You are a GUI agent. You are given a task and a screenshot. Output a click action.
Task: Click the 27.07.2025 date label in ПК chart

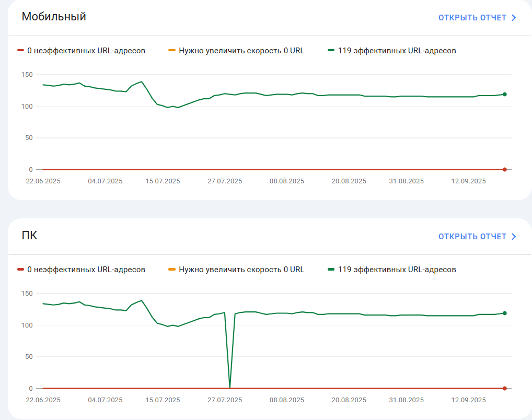point(225,400)
